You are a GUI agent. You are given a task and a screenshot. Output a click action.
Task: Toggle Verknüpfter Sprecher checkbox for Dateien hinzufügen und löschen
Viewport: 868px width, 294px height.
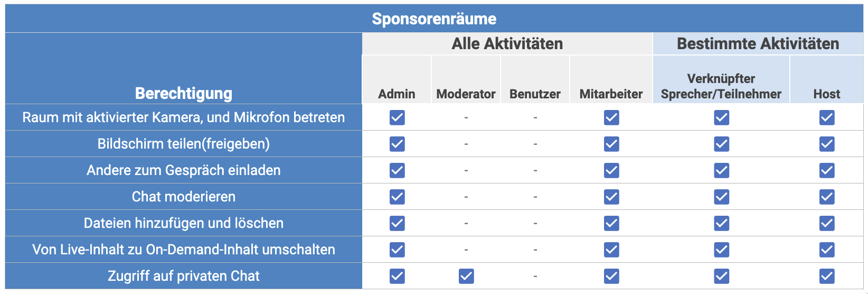721,223
